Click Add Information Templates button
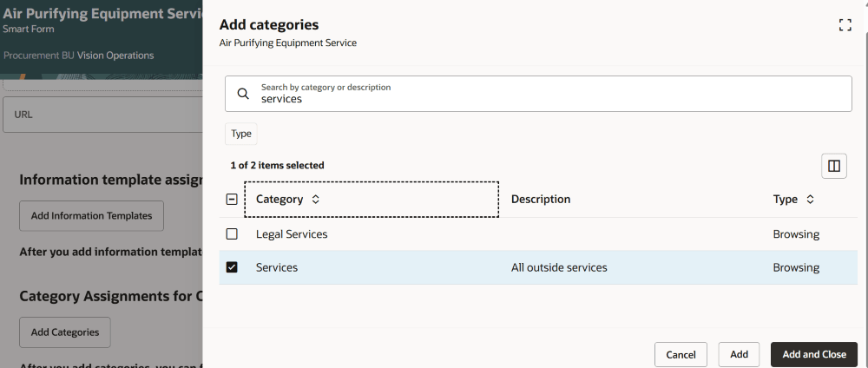The image size is (868, 368). tap(91, 216)
